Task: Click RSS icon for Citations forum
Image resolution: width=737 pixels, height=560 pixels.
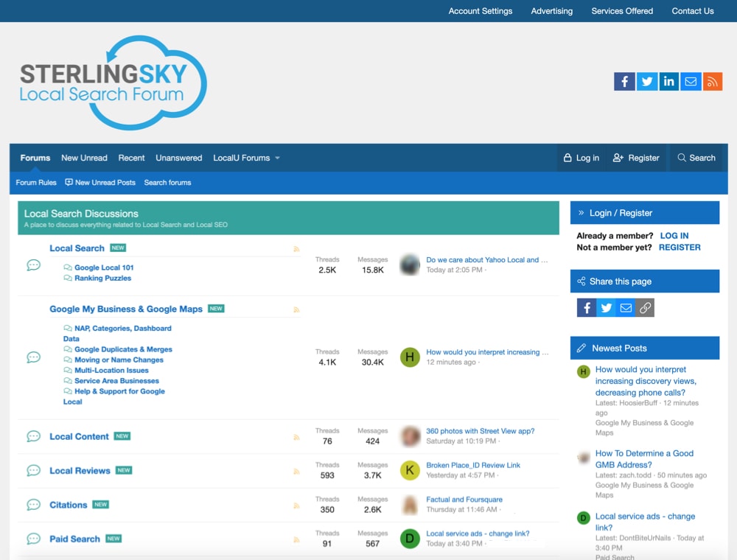Action: (x=296, y=506)
